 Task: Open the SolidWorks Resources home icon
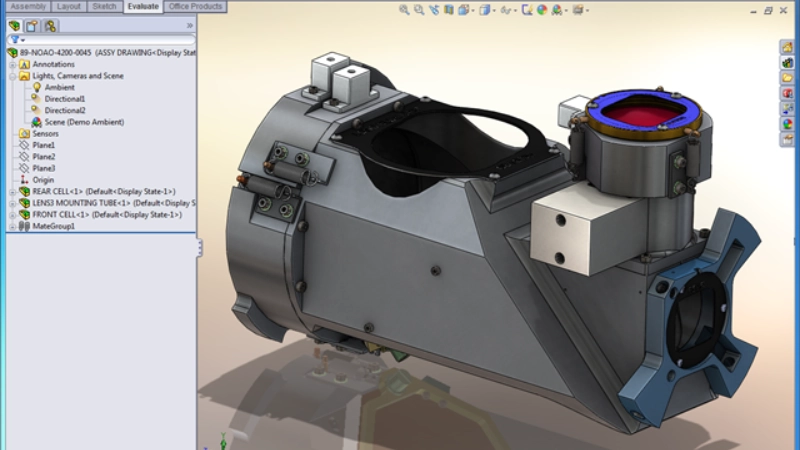[787, 45]
